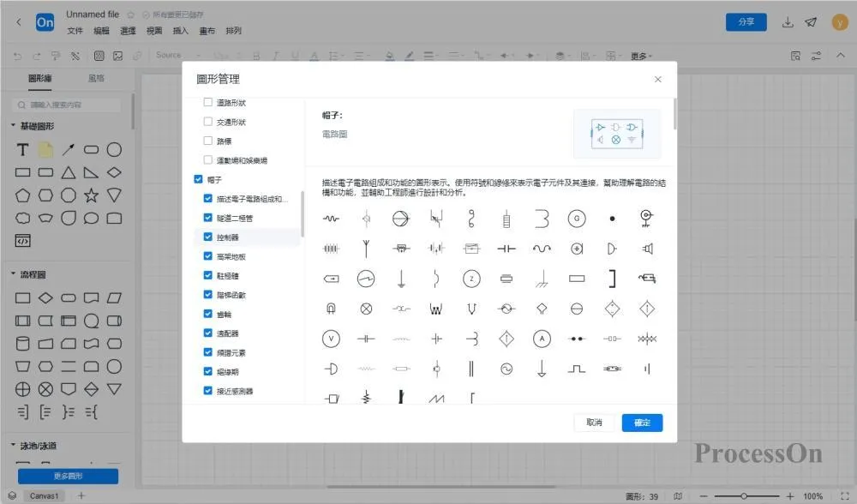Click the 取消 cancel button

[x=594, y=423]
